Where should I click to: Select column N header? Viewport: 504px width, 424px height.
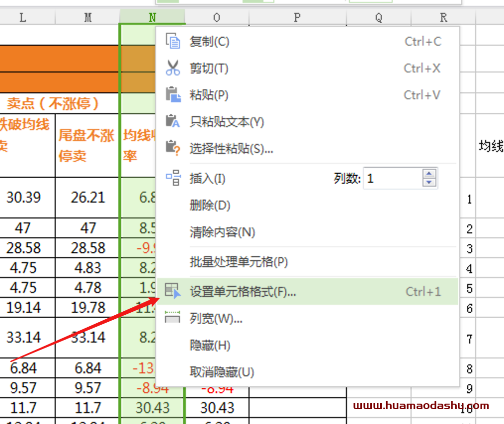153,17
